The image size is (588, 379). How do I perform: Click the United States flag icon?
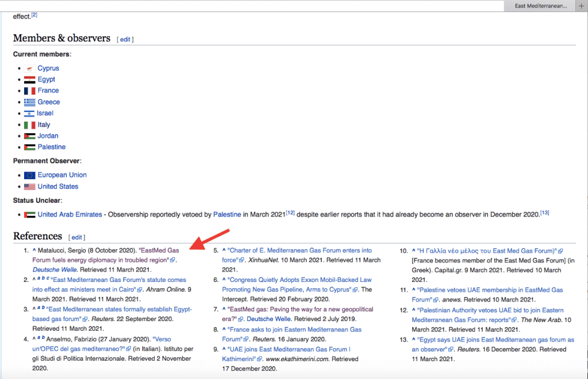(x=29, y=187)
